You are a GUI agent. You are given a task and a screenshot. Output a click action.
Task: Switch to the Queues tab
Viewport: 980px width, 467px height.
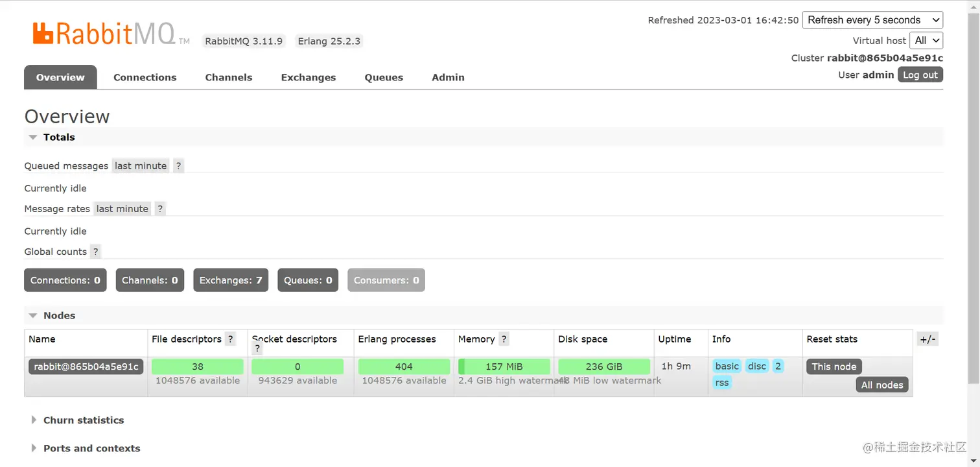click(384, 77)
